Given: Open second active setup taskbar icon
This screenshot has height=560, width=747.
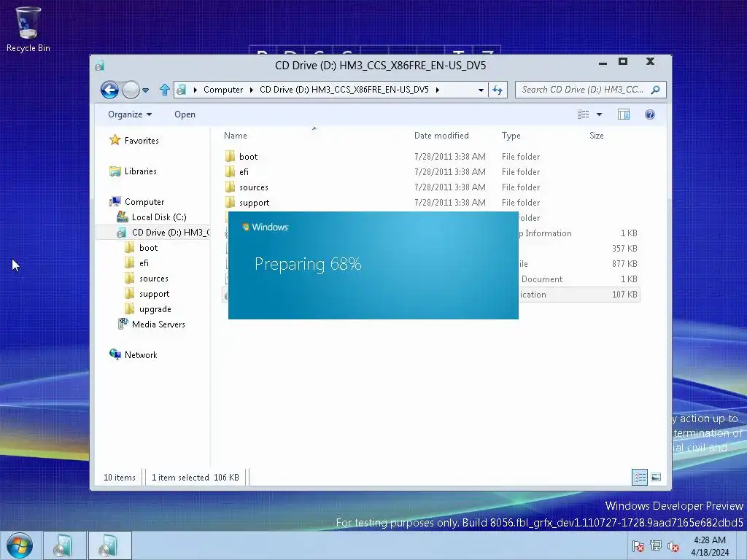Looking at the screenshot, I should pyautogui.click(x=109, y=545).
